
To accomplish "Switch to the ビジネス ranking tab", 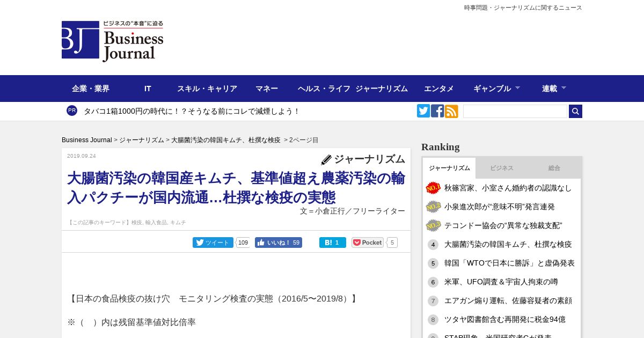I will click(x=502, y=168).
